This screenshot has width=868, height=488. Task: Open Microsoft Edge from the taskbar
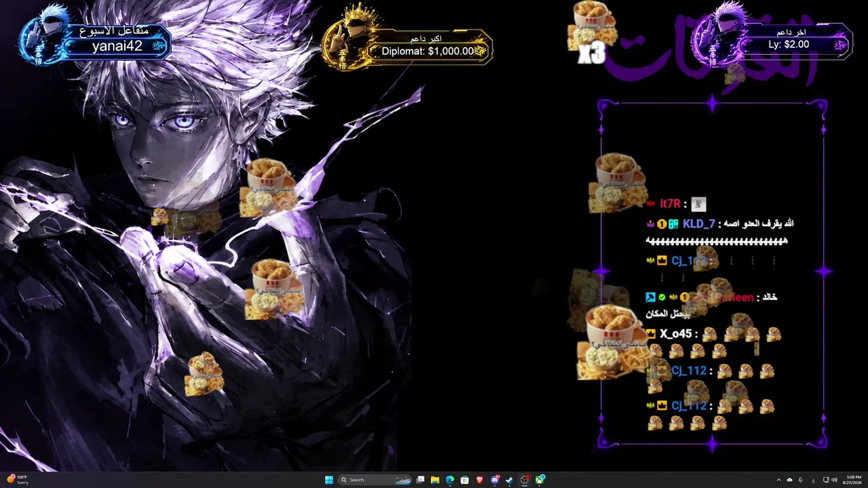coord(450,480)
